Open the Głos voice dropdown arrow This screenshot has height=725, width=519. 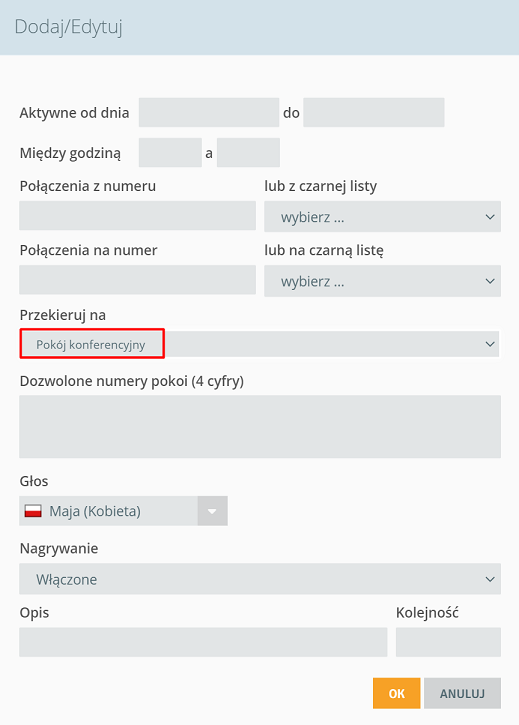tap(212, 511)
